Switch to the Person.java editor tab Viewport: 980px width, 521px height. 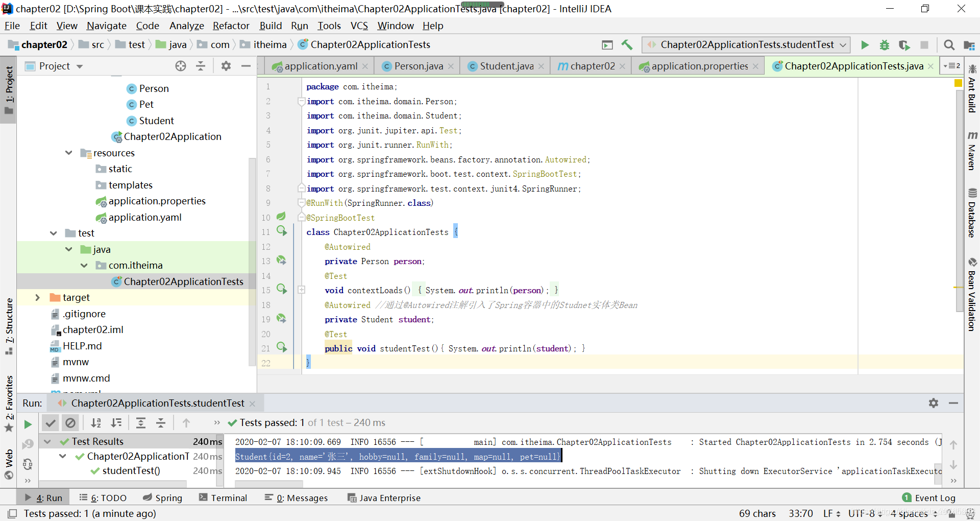point(419,66)
